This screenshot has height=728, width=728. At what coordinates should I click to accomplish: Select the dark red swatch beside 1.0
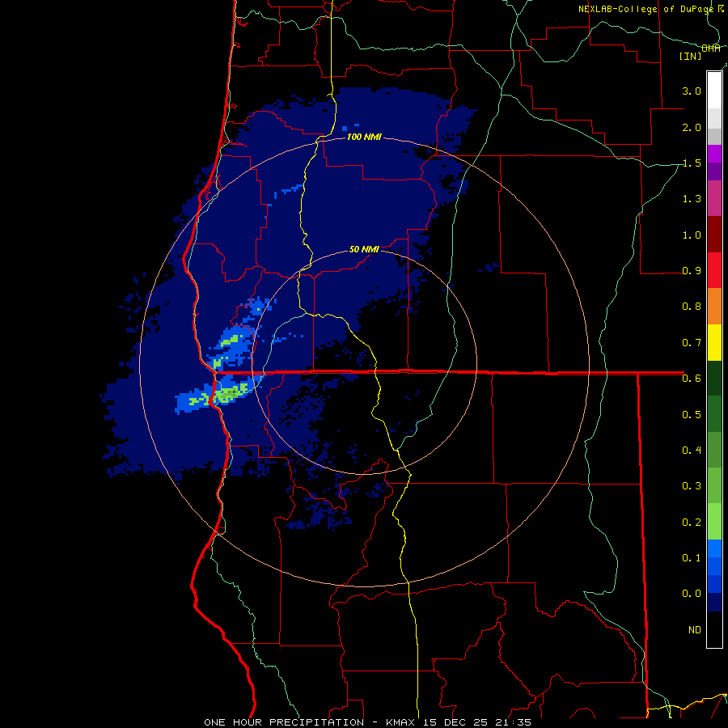coord(714,235)
